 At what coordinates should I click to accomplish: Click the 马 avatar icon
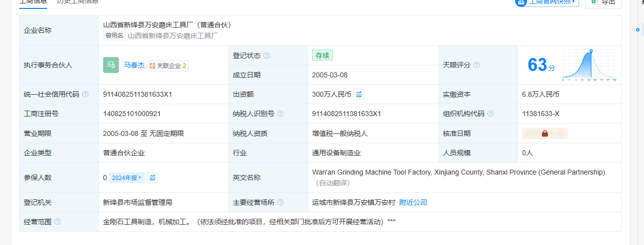coord(111,65)
